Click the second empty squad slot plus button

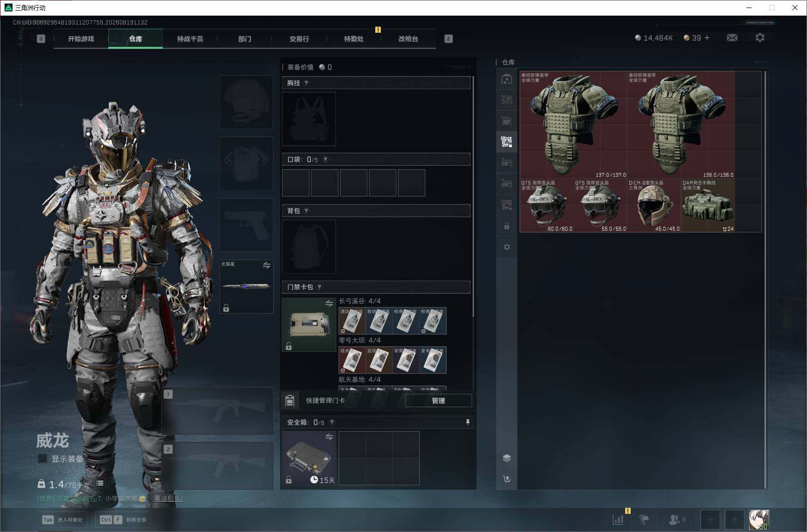[x=734, y=519]
